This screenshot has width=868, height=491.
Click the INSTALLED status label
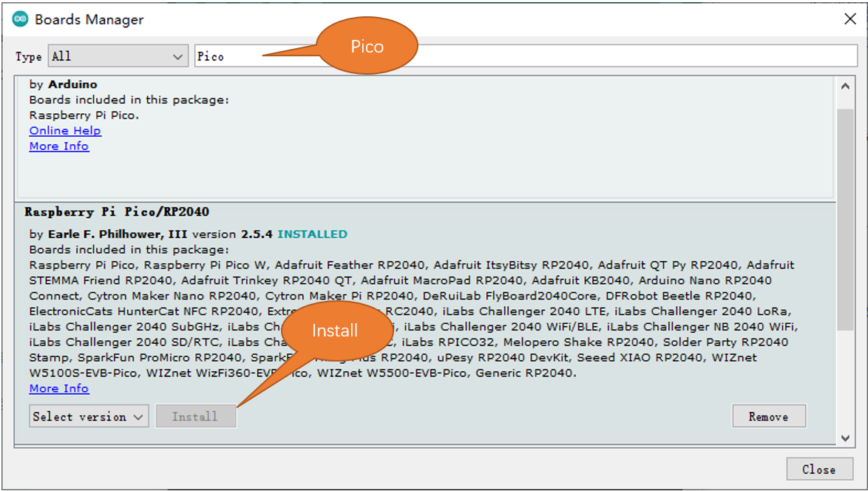point(312,234)
